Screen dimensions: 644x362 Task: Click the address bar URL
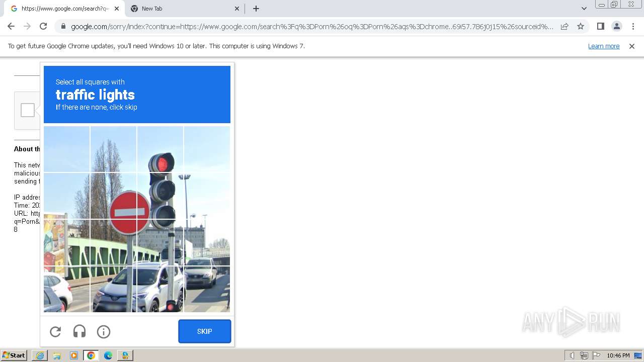click(312, 26)
